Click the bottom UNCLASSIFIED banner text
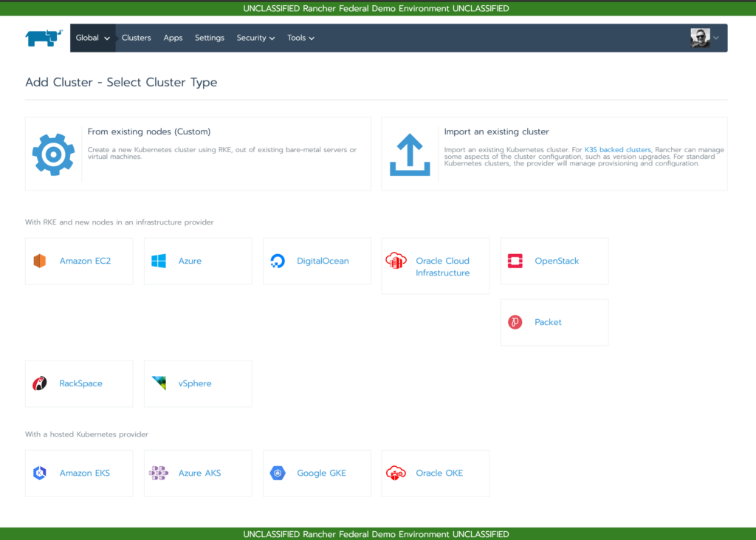The height and width of the screenshot is (540, 756). [x=376, y=534]
